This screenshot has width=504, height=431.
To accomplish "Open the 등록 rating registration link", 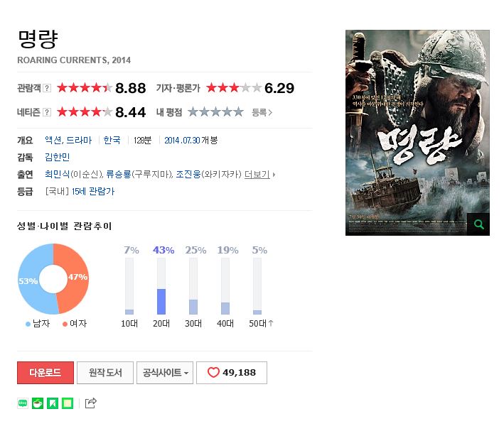I will [262, 112].
